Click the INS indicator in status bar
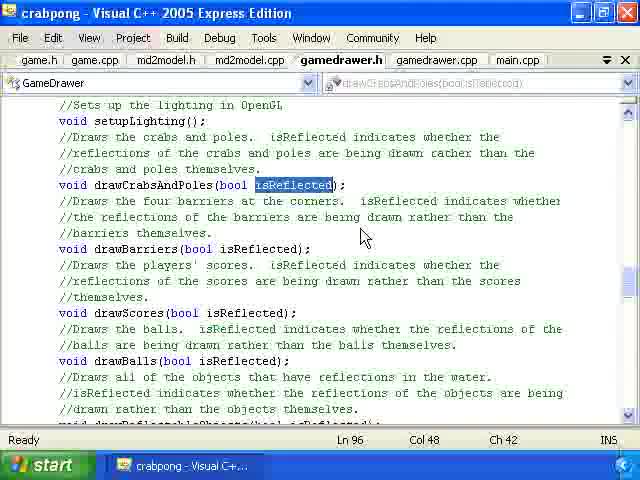Viewport: 640px width, 480px height. 609,440
